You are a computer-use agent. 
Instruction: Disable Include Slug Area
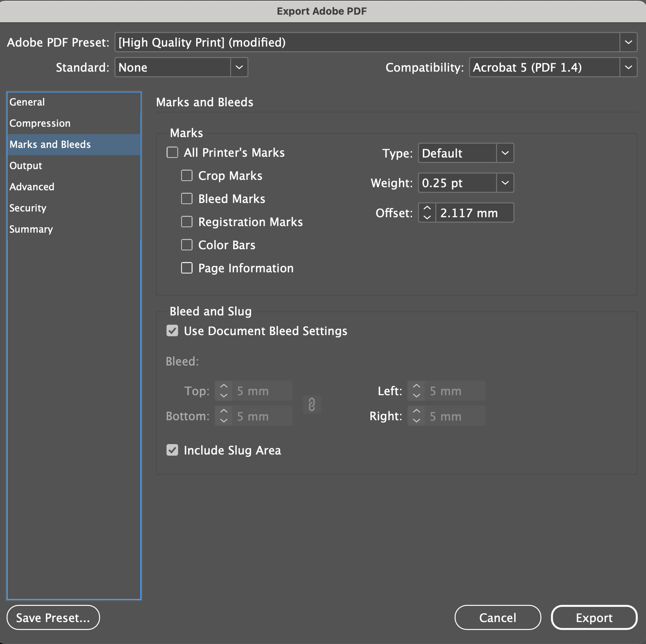click(x=172, y=450)
